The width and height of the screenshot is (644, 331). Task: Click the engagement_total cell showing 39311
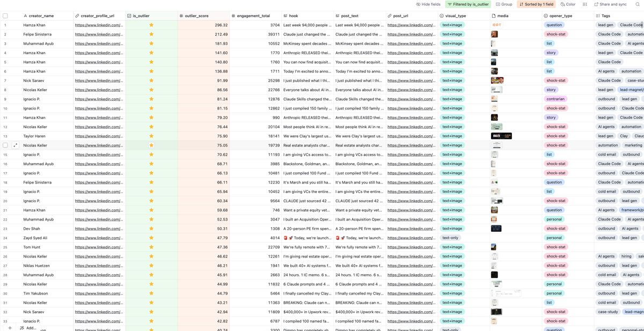pyautogui.click(x=255, y=34)
